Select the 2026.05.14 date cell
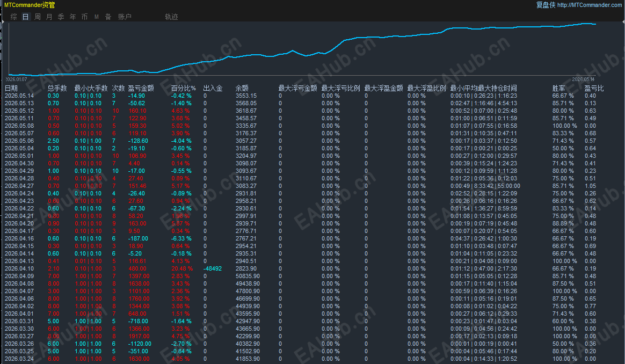 pos(19,96)
